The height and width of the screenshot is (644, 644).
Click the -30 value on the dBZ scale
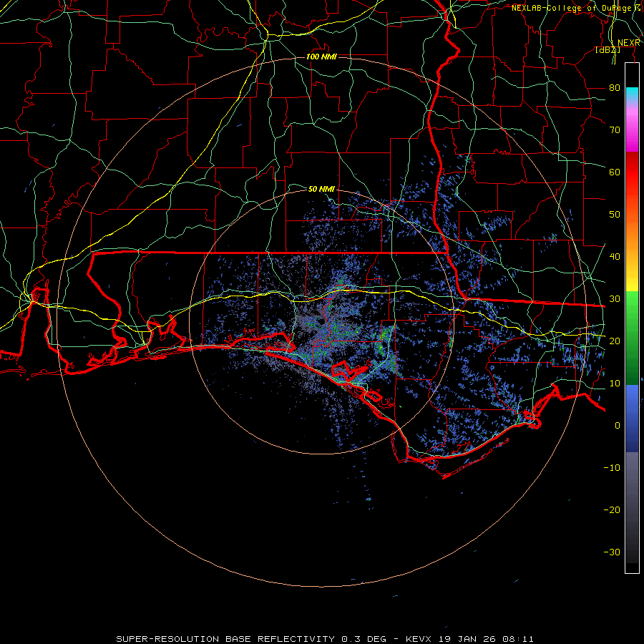coord(612,552)
